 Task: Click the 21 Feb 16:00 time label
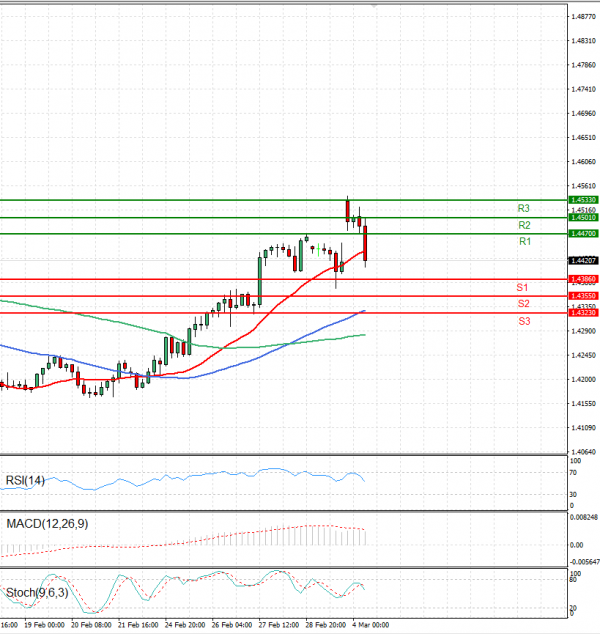click(138, 625)
